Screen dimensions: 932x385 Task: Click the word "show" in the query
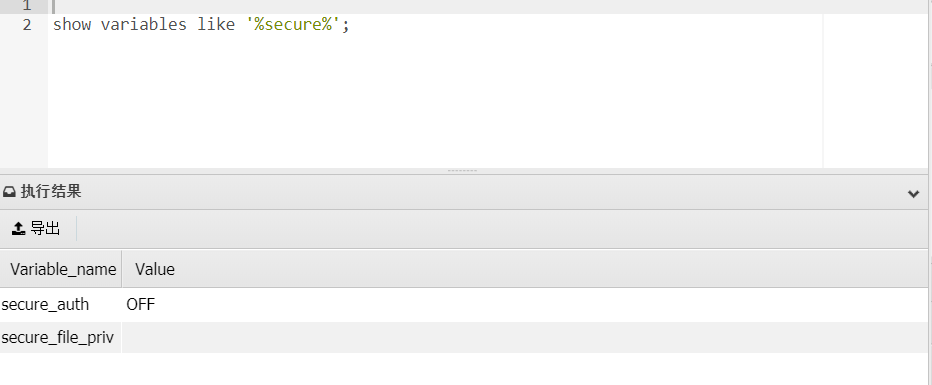click(x=72, y=25)
